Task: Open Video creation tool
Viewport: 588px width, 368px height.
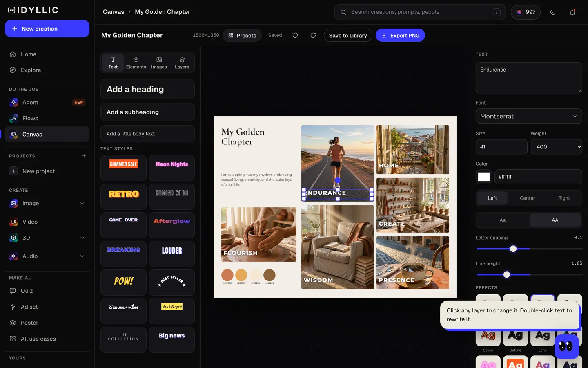Action: (x=47, y=222)
